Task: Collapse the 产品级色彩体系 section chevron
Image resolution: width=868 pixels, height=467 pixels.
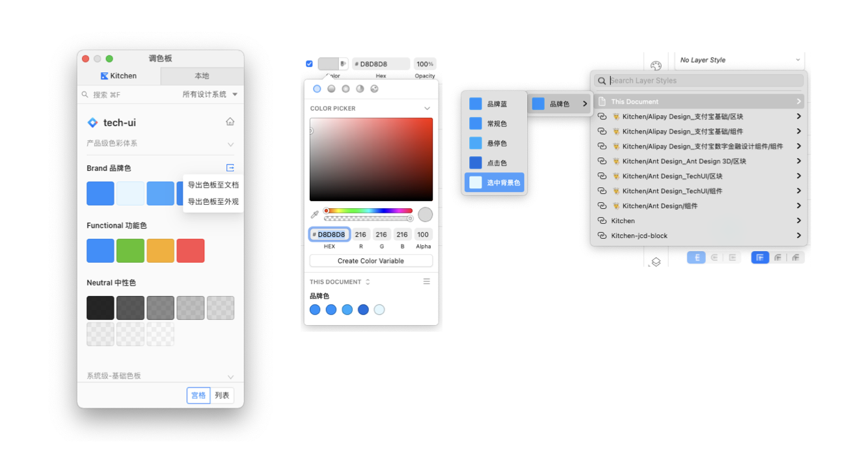Action: 230,144
